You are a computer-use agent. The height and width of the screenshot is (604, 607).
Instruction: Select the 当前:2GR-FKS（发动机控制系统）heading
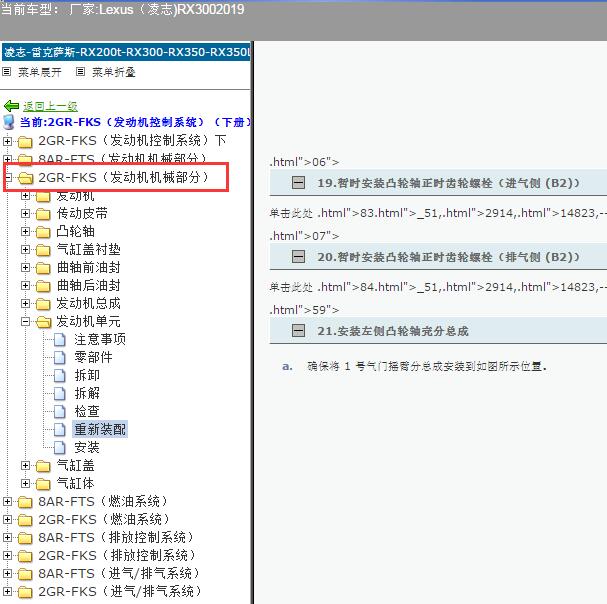click(x=135, y=122)
